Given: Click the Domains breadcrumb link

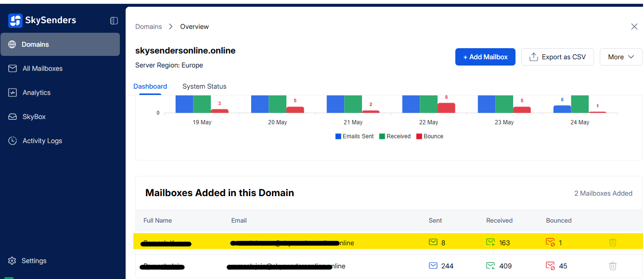Looking at the screenshot, I should [x=149, y=27].
